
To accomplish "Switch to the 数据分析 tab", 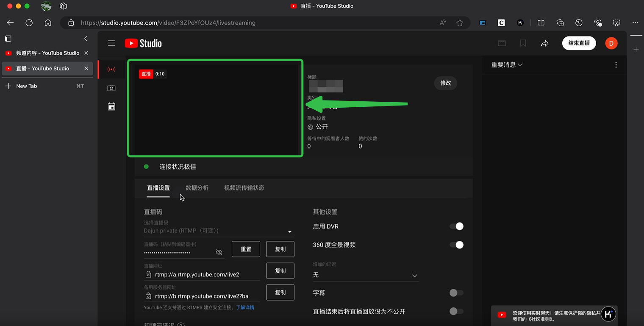I will tap(197, 187).
